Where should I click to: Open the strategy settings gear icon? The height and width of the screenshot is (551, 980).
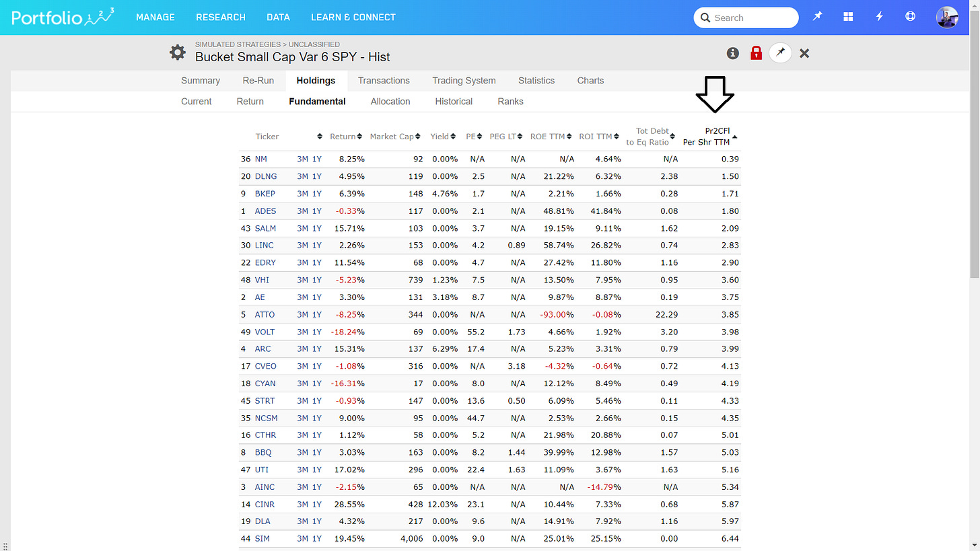click(177, 52)
